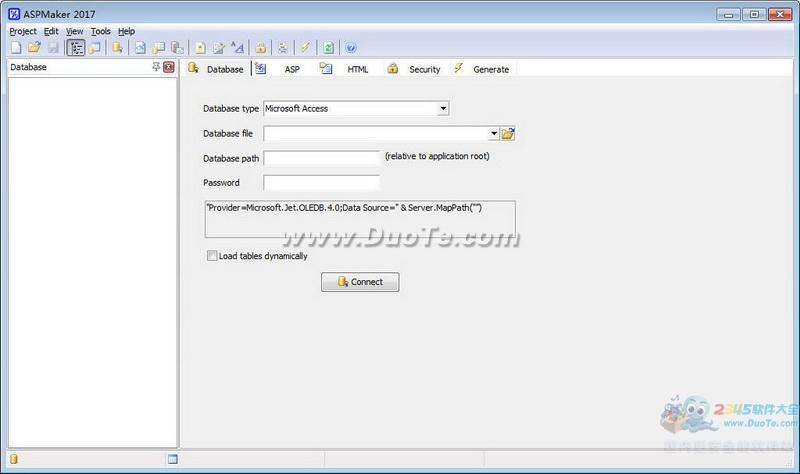The height and width of the screenshot is (474, 800).
Task: Switch to the Database tab
Action: pyautogui.click(x=216, y=69)
